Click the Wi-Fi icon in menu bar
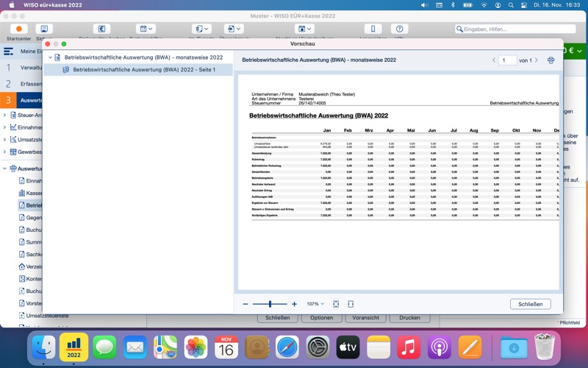588x368 pixels. point(484,5)
